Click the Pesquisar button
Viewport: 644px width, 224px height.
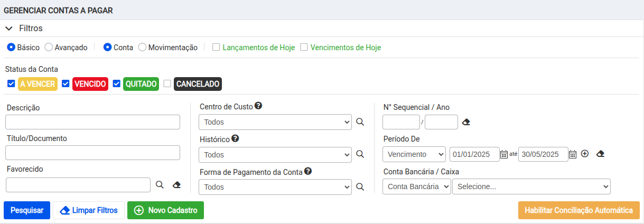click(x=27, y=210)
